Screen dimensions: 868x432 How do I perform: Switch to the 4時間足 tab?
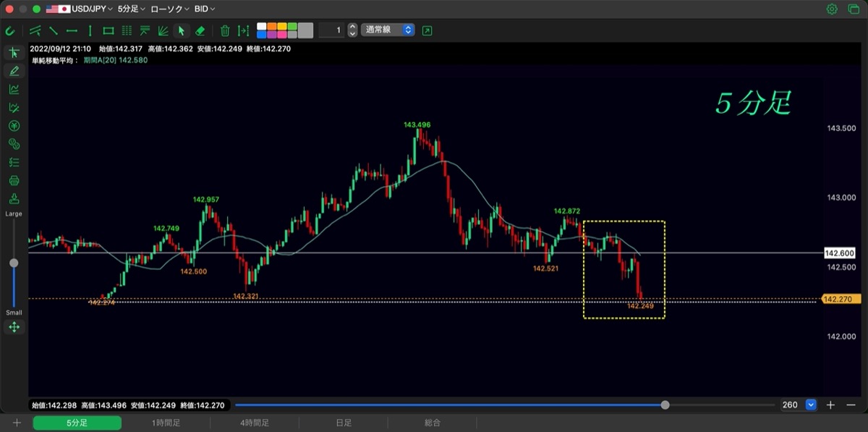[255, 423]
